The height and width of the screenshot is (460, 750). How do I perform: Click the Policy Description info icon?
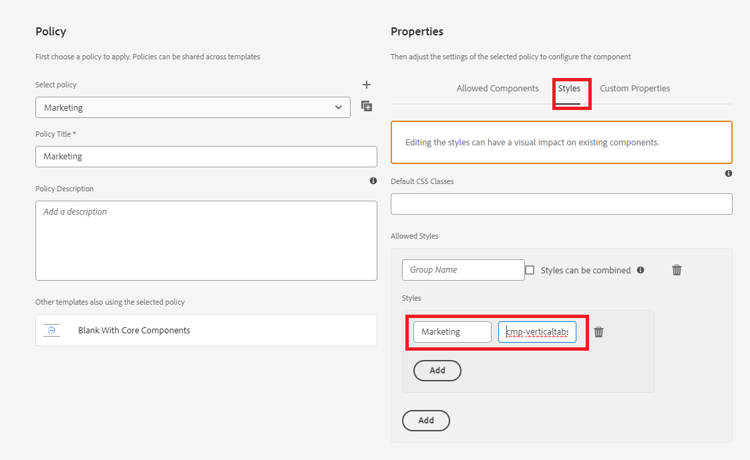pos(373,181)
